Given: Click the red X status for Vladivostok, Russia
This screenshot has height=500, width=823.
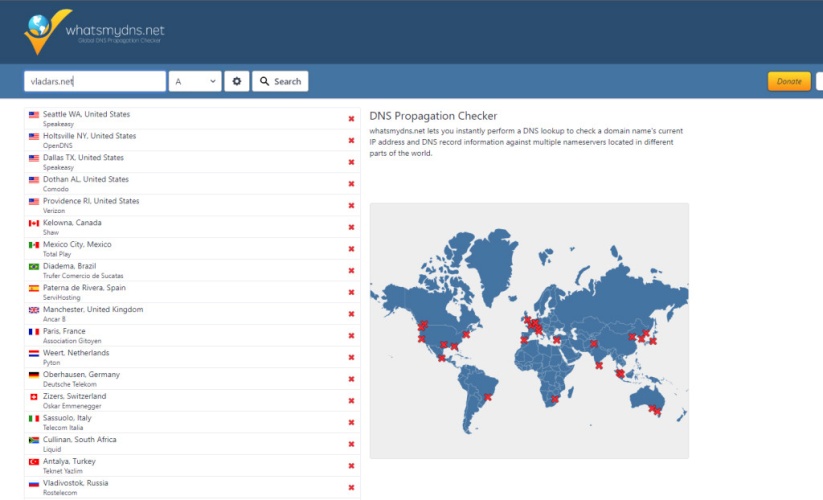Looking at the screenshot, I should 351,488.
